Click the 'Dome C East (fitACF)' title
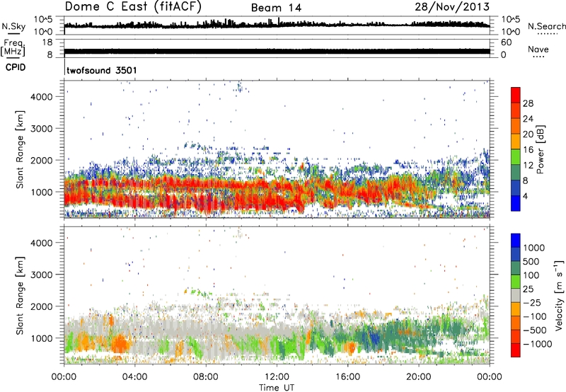 133,7
